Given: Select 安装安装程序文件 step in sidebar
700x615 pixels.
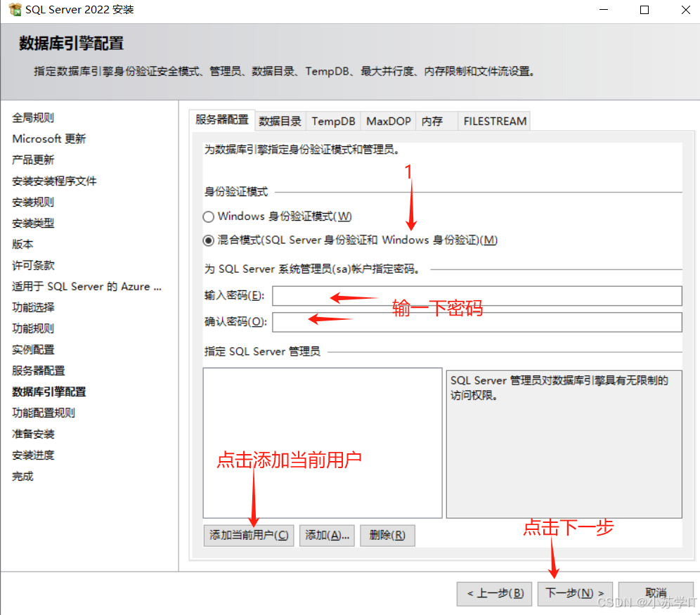Looking at the screenshot, I should [x=54, y=181].
